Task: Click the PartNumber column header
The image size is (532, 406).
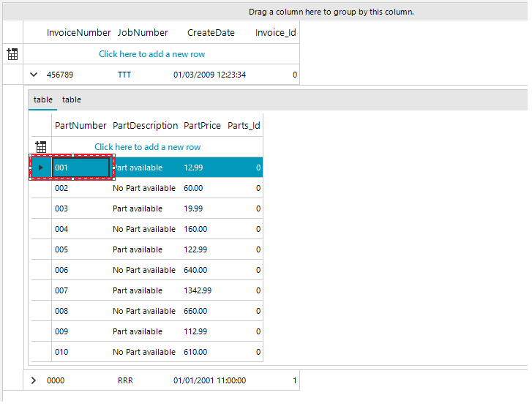Action: coord(80,126)
